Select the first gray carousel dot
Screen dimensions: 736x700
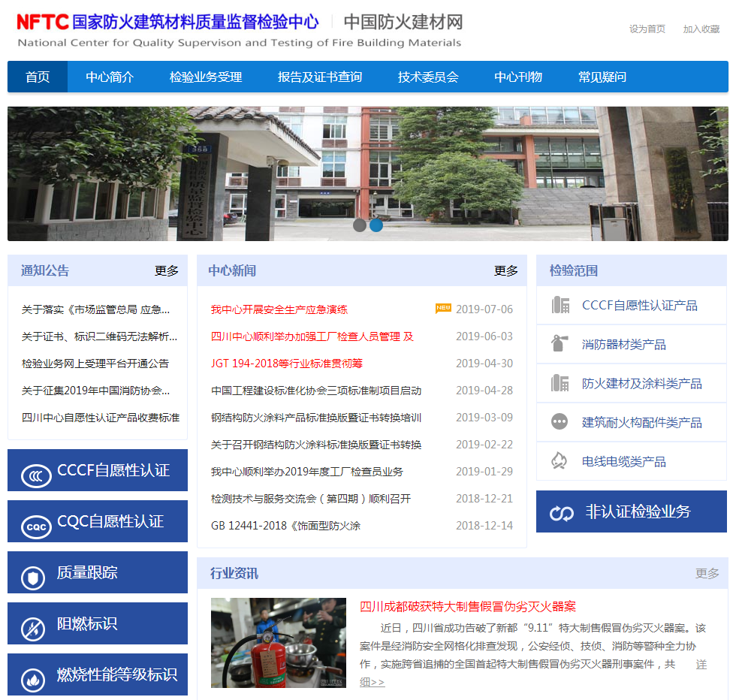pos(360,225)
